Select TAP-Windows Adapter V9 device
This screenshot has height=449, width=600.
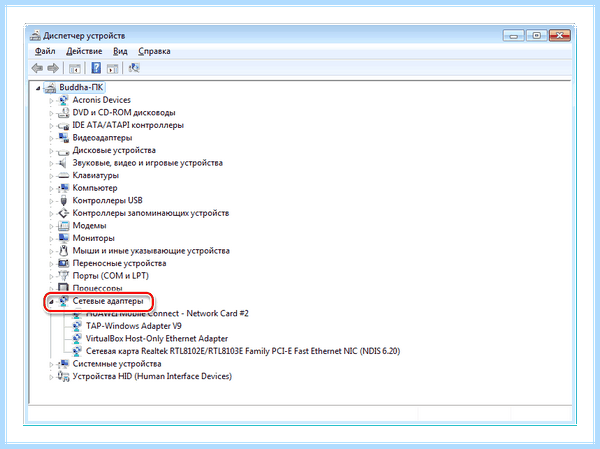click(134, 326)
